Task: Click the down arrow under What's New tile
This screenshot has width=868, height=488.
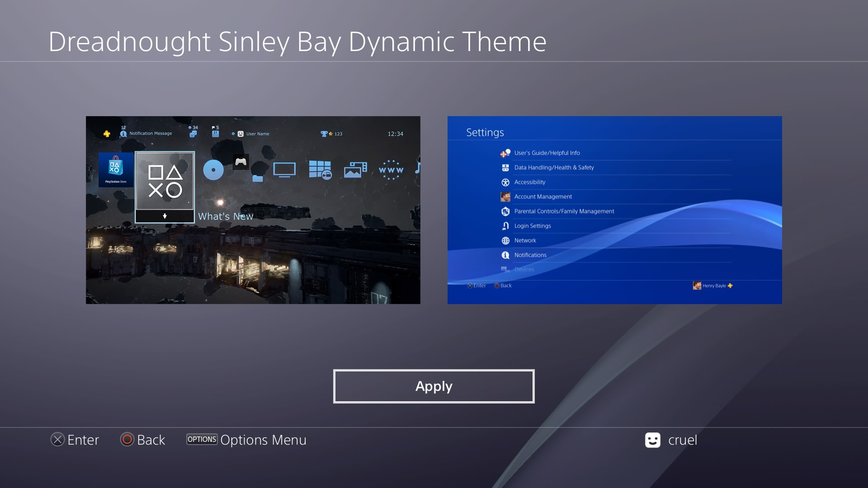Action: click(x=165, y=216)
